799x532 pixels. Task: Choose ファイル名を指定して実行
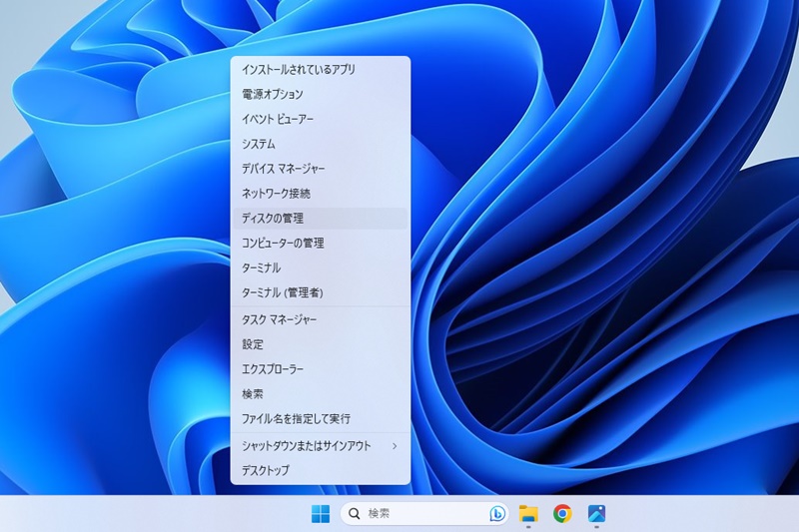pos(296,419)
